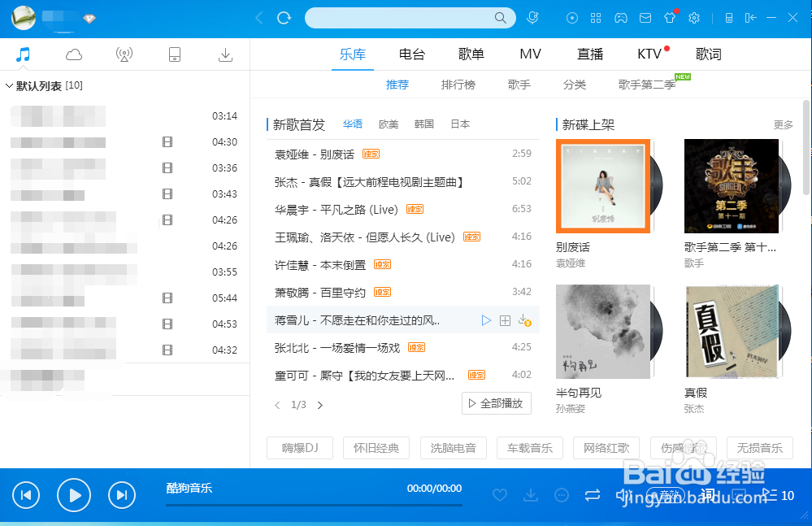This screenshot has width=812, height=526.
Task: Switch to the 歌单 tab
Action: coord(471,54)
